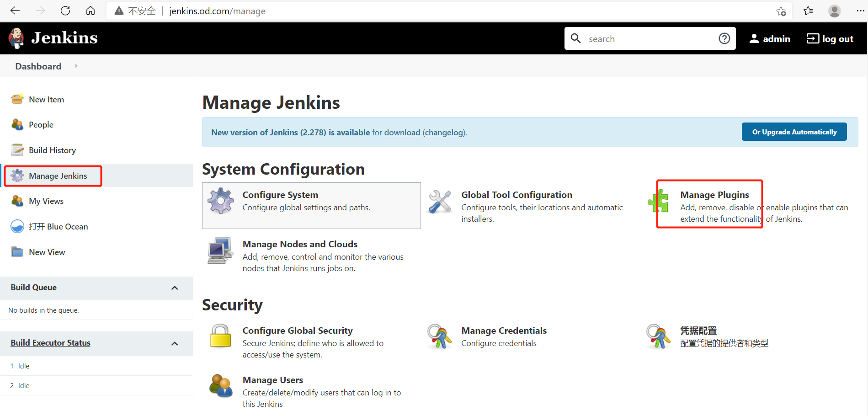The width and height of the screenshot is (868, 416).
Task: Click the Configure Global Security padlock icon
Action: (220, 336)
